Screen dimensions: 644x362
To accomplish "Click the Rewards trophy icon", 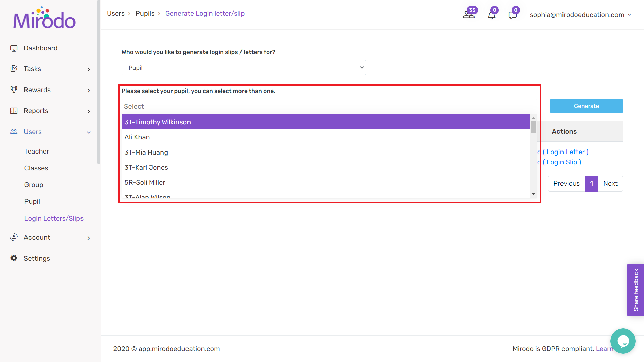I will point(14,90).
